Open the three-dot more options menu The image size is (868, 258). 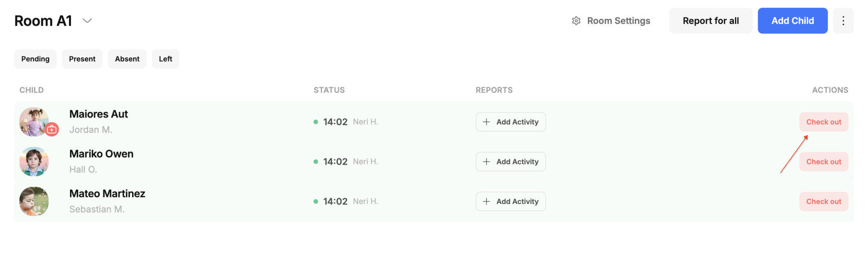pos(843,21)
